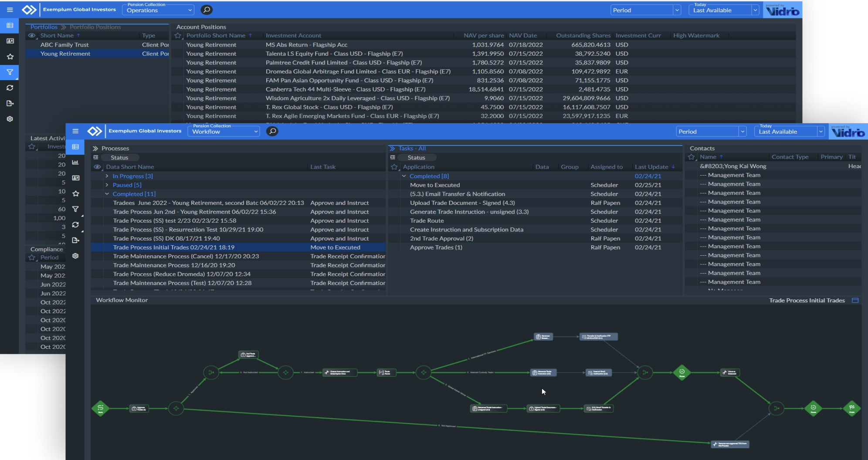The image size is (868, 460).
Task: Click active filter icon in Operations sidebar
Action: click(10, 72)
